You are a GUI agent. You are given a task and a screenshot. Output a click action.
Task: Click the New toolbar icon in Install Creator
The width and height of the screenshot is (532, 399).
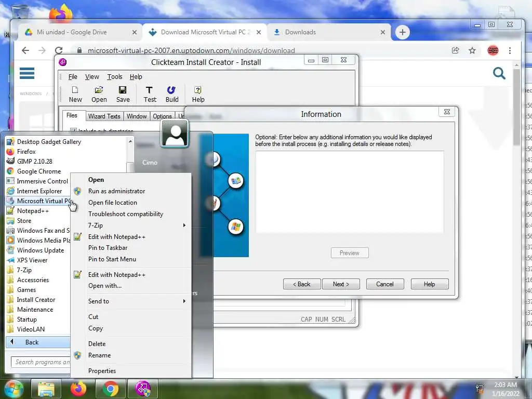coord(75,94)
